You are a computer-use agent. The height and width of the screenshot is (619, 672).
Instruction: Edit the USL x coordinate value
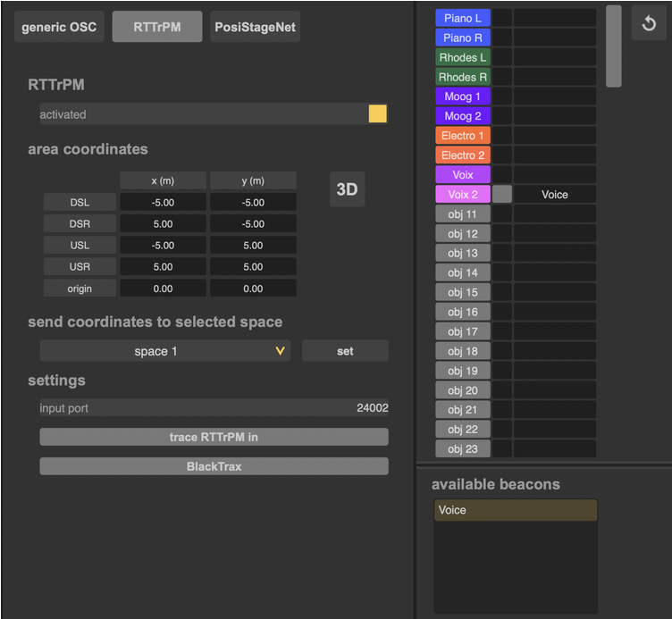click(x=163, y=245)
